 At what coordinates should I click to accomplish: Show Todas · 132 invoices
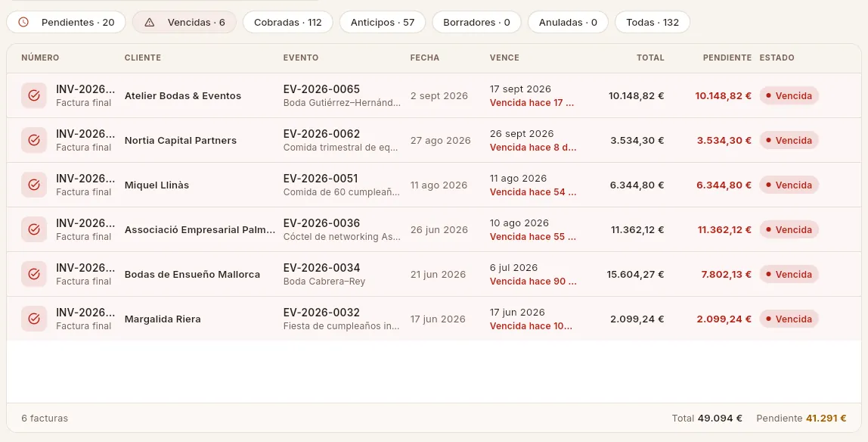(653, 22)
